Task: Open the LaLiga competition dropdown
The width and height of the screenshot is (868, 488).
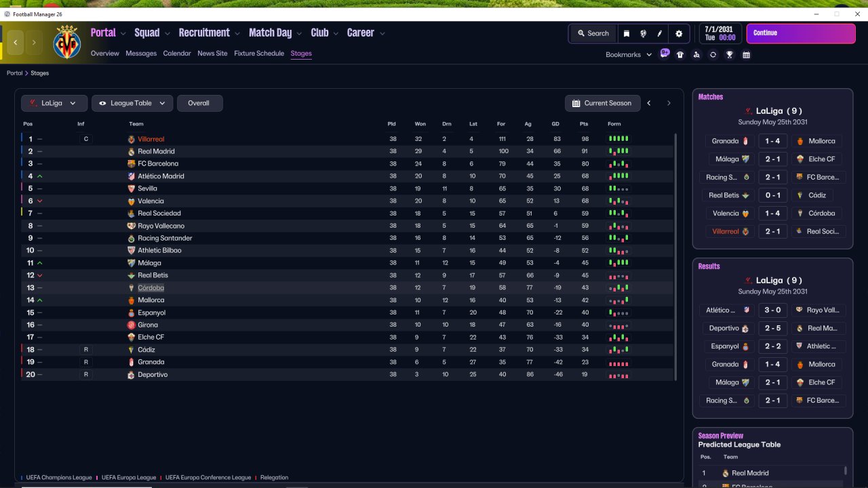Action: 54,103
